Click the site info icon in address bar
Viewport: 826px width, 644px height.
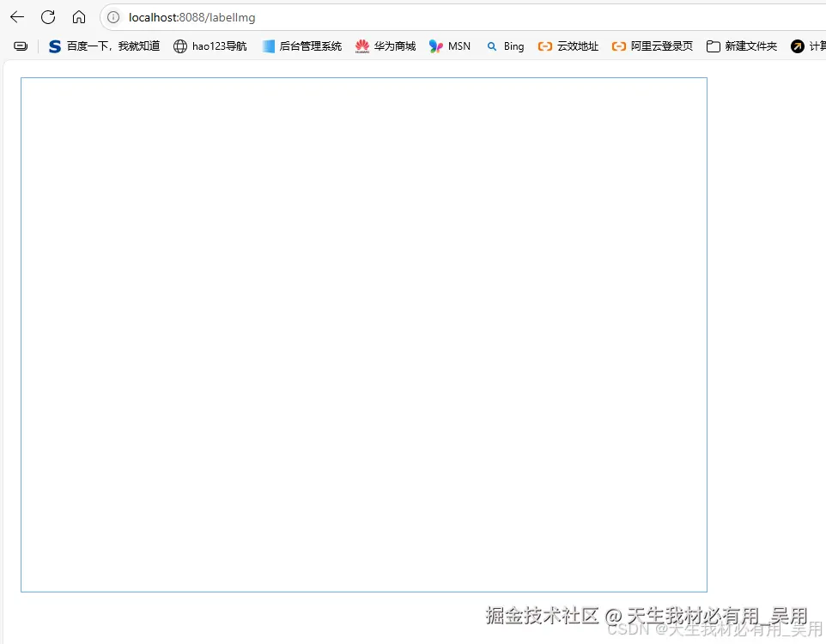(x=112, y=17)
